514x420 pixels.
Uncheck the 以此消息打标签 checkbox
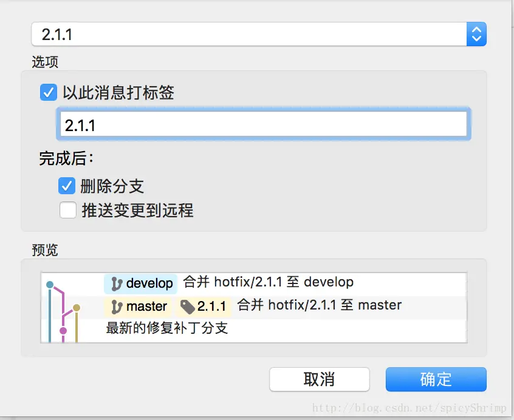(x=49, y=92)
